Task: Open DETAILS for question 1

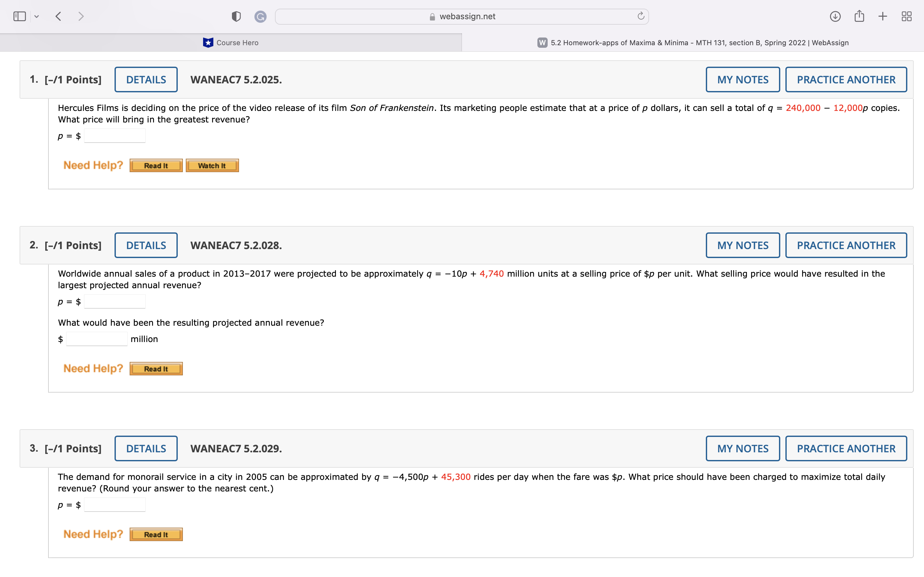Action: click(x=146, y=79)
